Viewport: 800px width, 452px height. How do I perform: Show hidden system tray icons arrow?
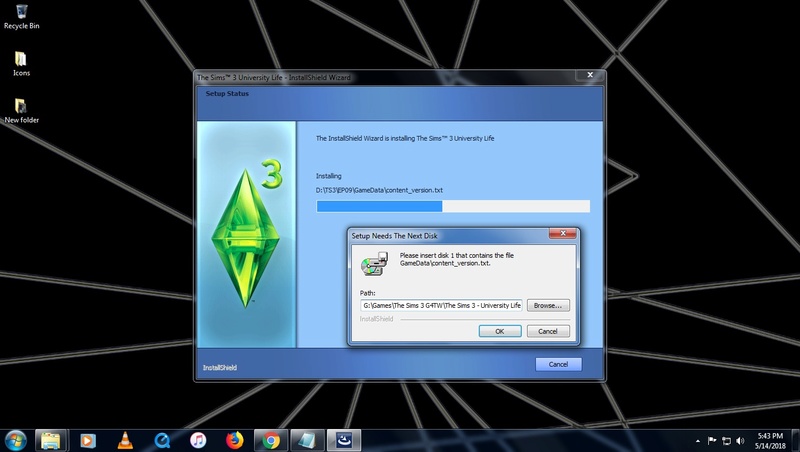pos(697,441)
